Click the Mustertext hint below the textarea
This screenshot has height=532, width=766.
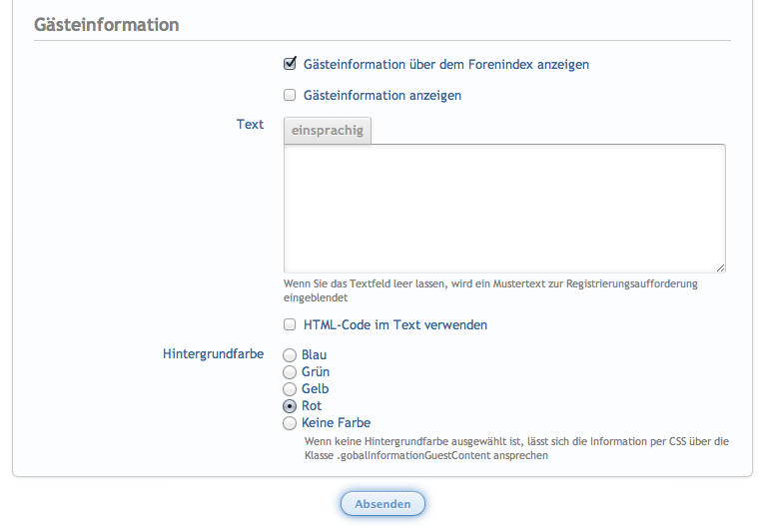pyautogui.click(x=489, y=290)
